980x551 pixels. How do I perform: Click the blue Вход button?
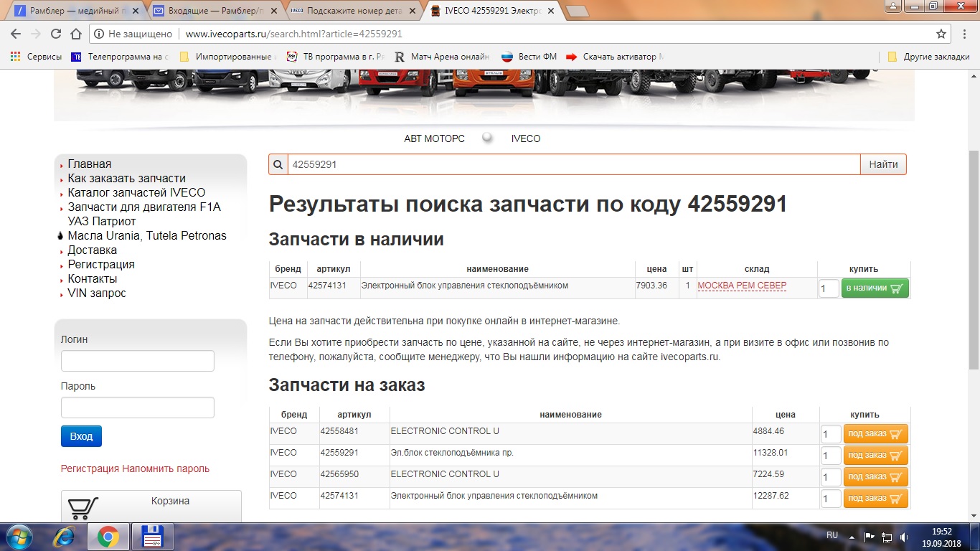[x=81, y=436]
